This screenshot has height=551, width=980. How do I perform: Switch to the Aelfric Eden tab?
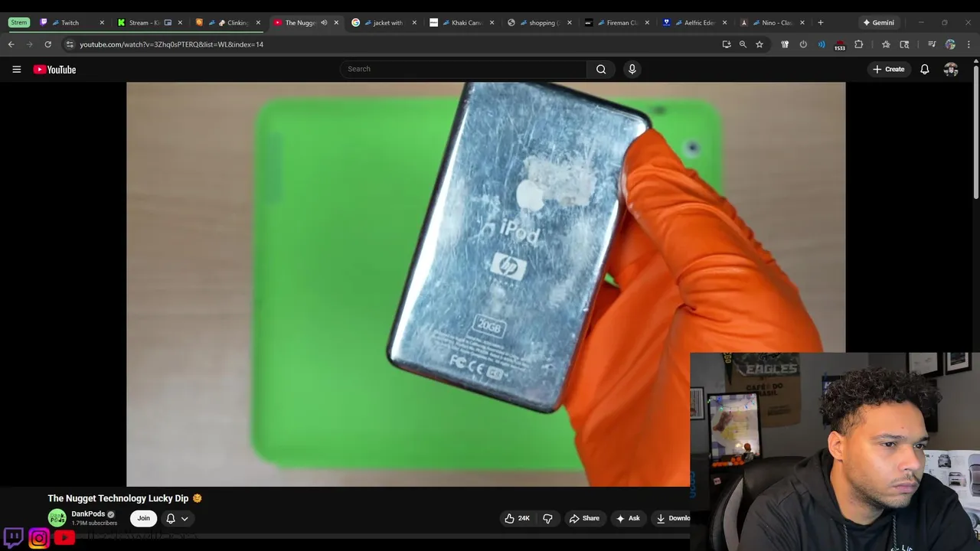click(x=694, y=23)
